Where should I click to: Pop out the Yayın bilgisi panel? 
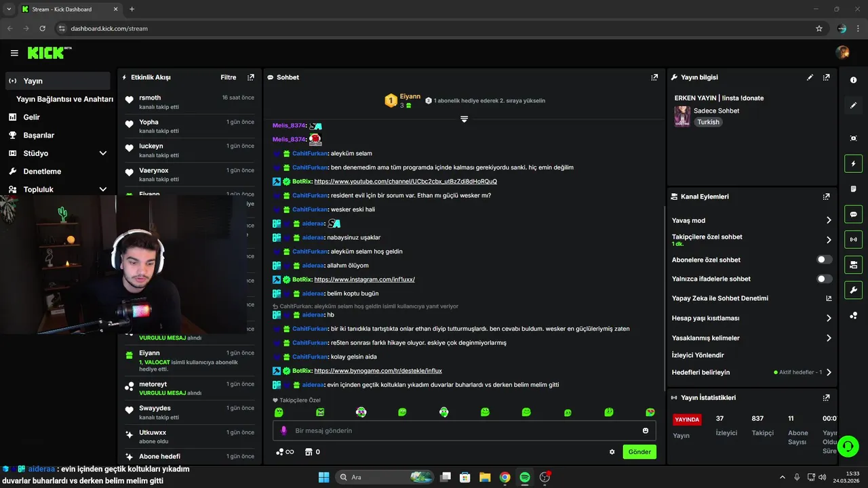pyautogui.click(x=826, y=77)
